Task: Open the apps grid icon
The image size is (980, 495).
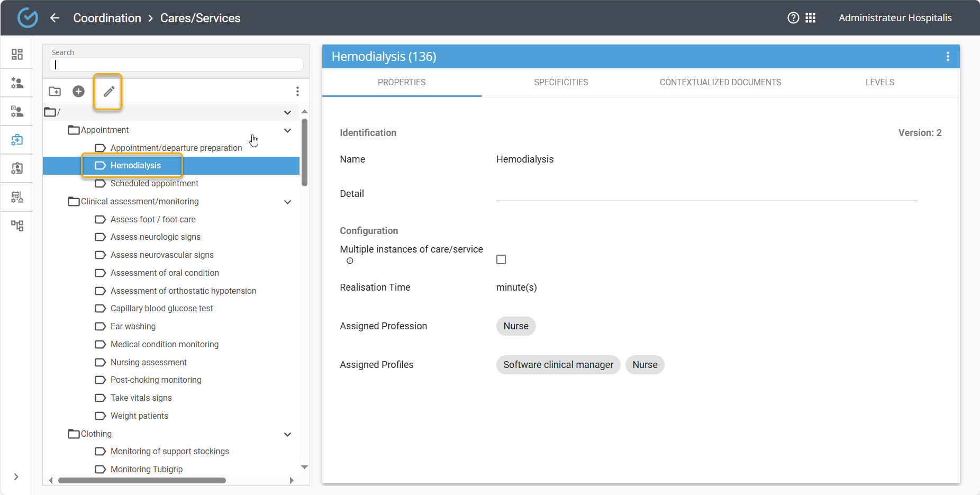Action: pos(810,18)
